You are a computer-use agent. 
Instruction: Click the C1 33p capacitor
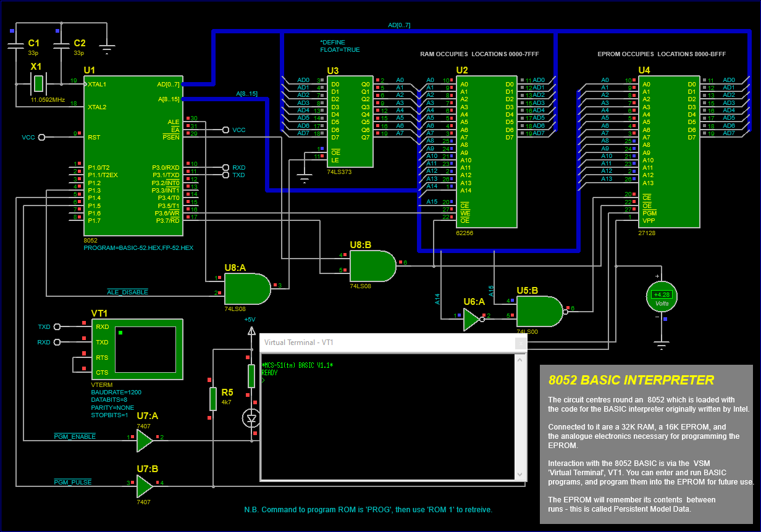17,46
